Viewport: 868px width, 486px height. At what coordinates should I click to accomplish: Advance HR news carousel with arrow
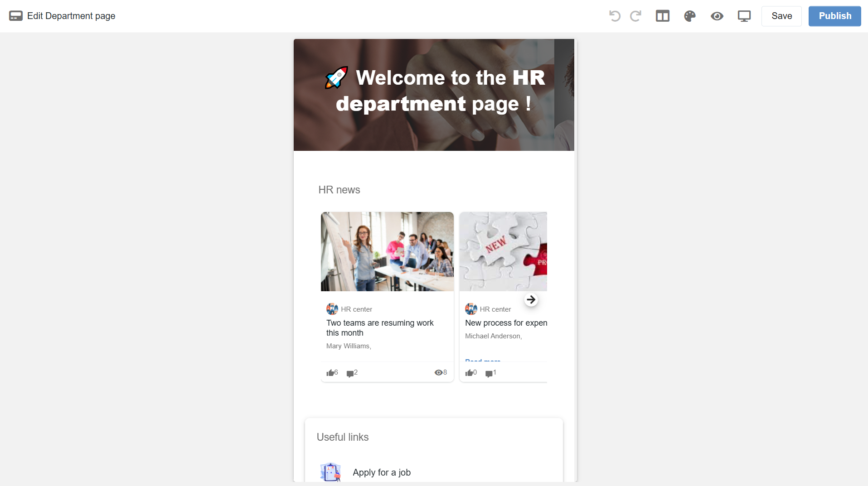pyautogui.click(x=531, y=300)
